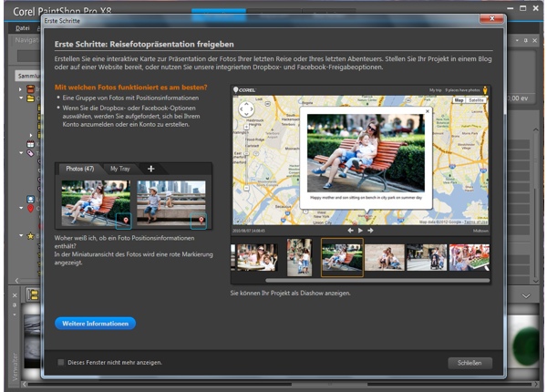Open the right-side panel options dropdown arrow
Screen dimensions: 547x392
pyautogui.click(x=517, y=40)
